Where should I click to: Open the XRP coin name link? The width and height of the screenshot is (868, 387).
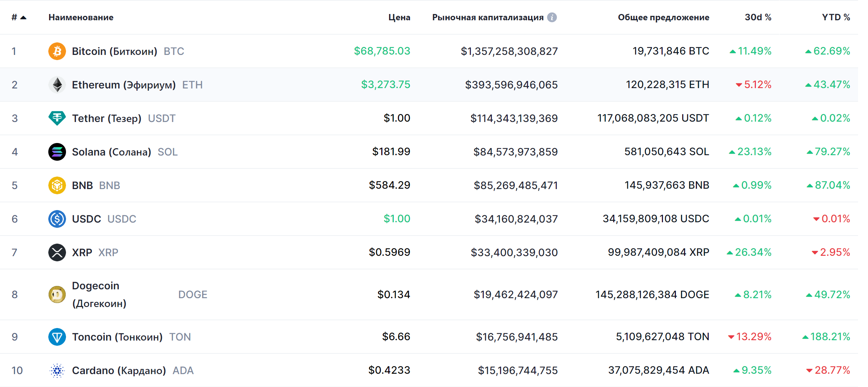[82, 252]
